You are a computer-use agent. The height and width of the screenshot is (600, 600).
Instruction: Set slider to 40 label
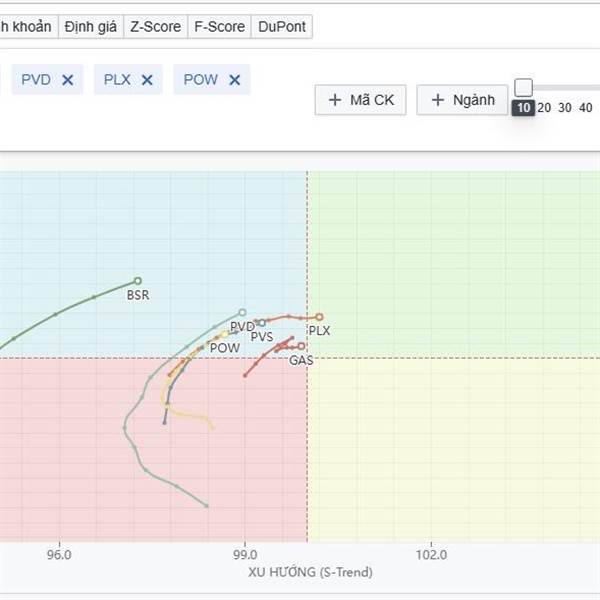585,108
